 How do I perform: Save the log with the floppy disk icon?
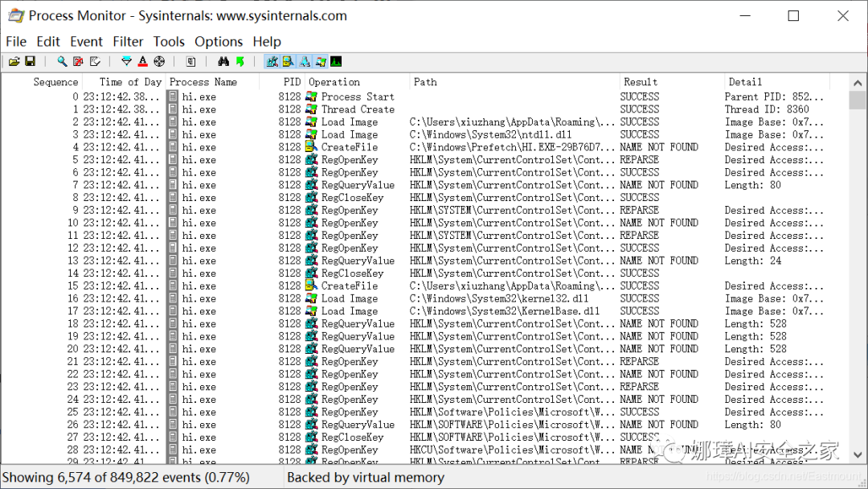[31, 61]
